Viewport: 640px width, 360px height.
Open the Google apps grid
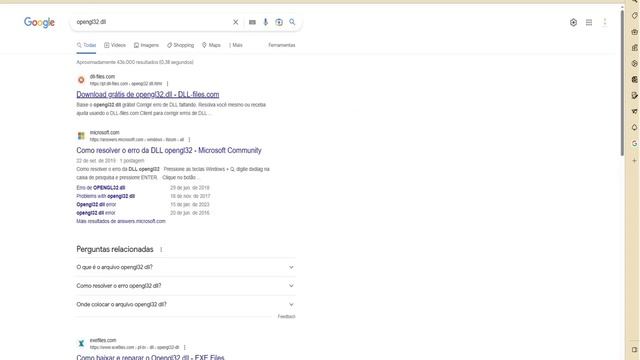pyautogui.click(x=589, y=22)
